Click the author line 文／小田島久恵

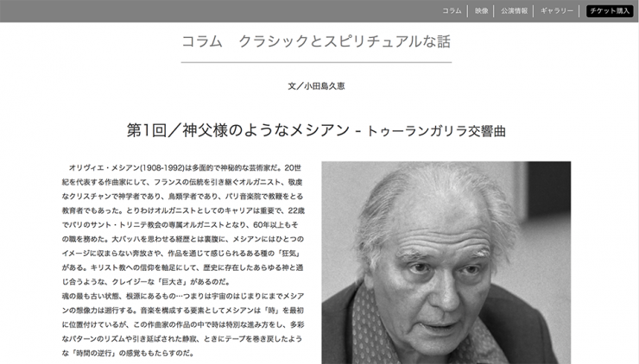tap(316, 86)
